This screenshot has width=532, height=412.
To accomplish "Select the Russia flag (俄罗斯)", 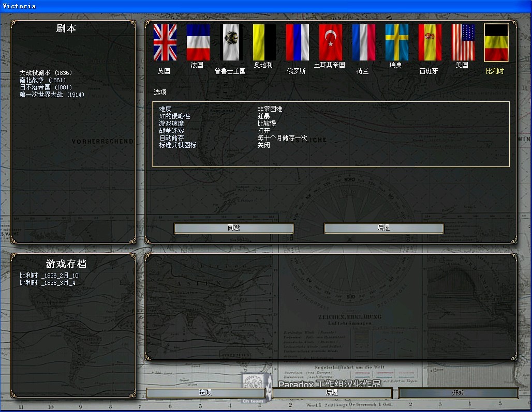I will [297, 42].
